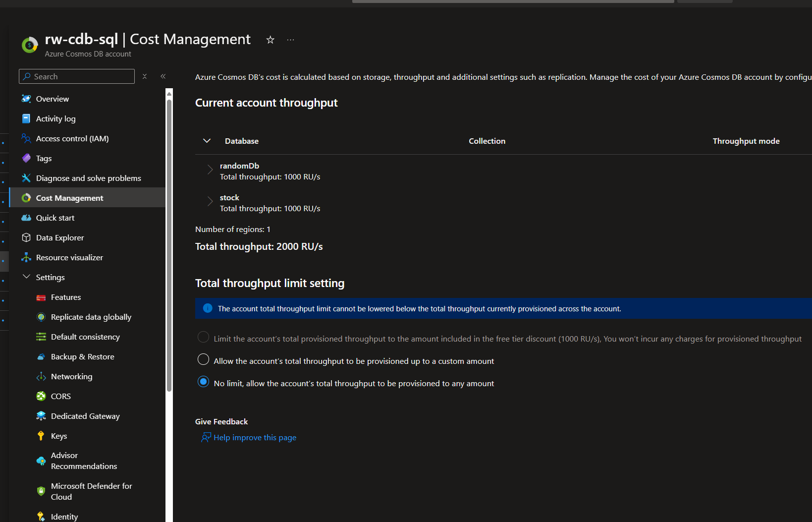Click the Cosmos DB cost logo icon
This screenshot has height=522, width=812.
pos(30,45)
